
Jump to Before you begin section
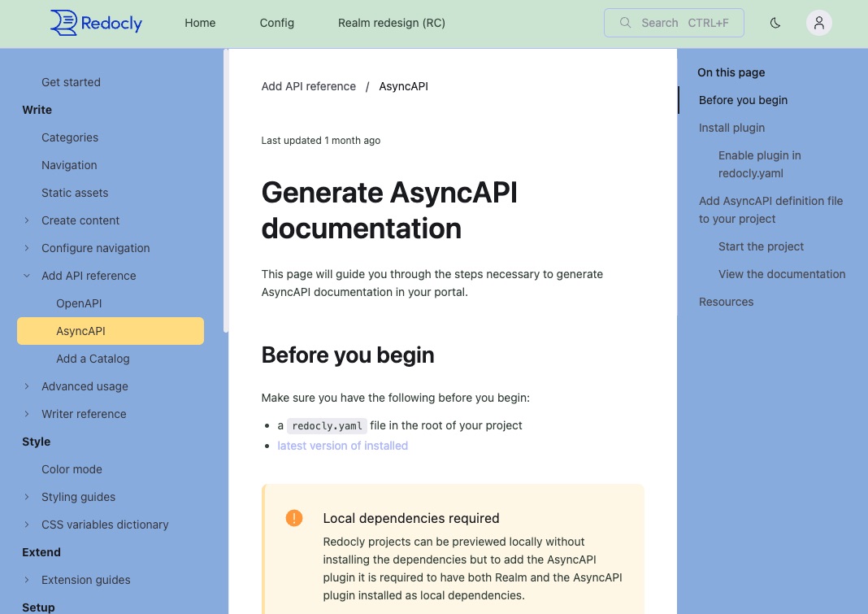click(x=743, y=100)
